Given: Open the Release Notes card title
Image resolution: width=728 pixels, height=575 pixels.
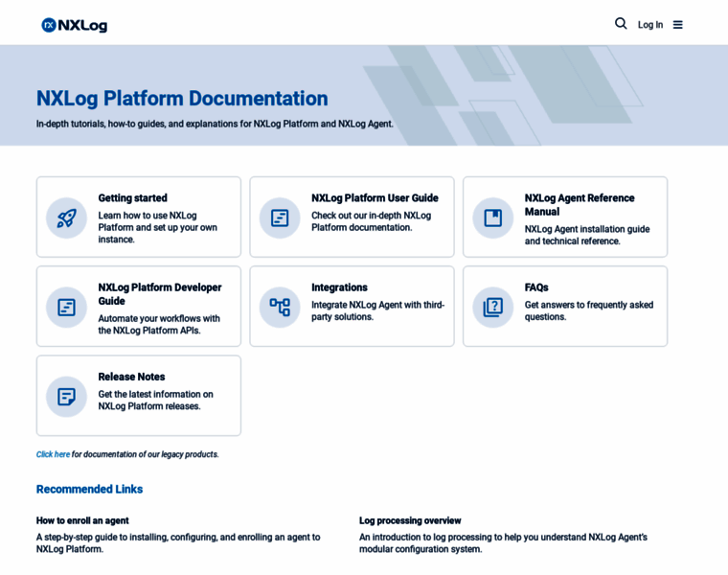Looking at the screenshot, I should coord(131,377).
